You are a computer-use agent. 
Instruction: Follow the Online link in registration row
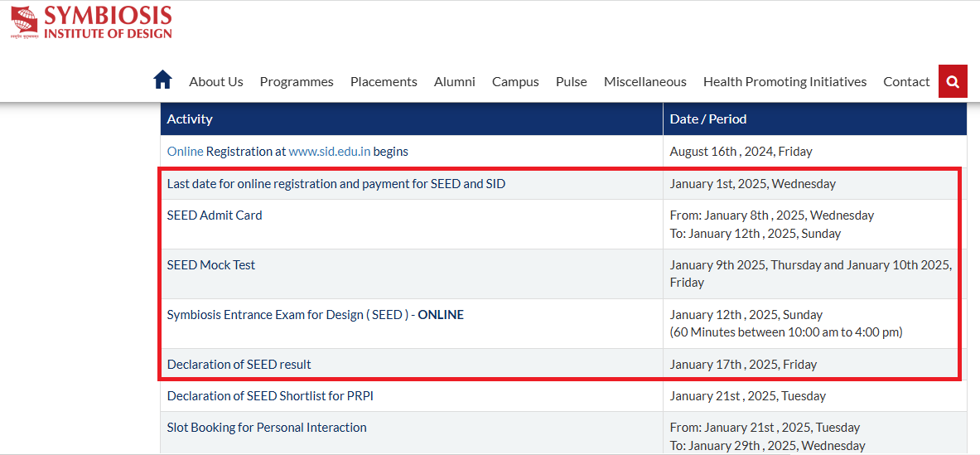[185, 151]
